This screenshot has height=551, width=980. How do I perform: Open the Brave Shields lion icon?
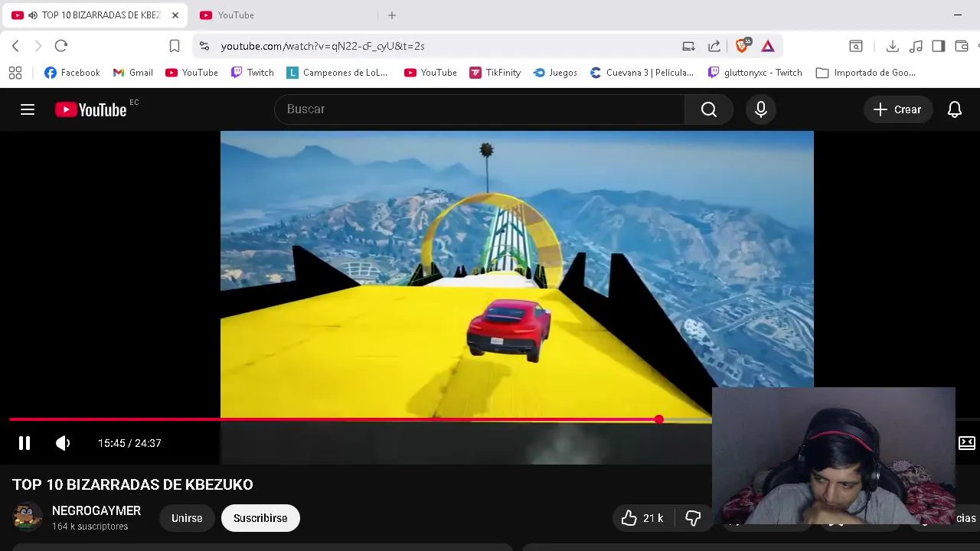[742, 46]
